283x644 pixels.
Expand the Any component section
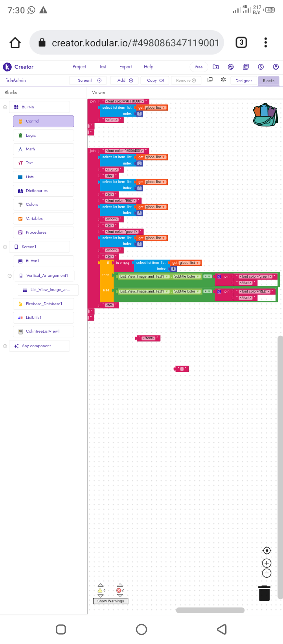coord(5,346)
